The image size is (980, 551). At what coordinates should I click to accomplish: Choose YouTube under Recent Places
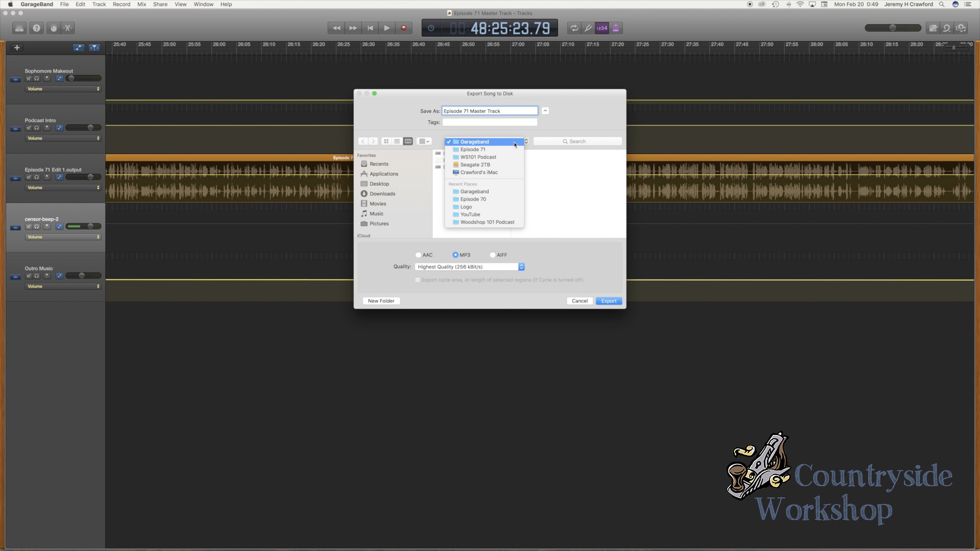[x=484, y=215]
